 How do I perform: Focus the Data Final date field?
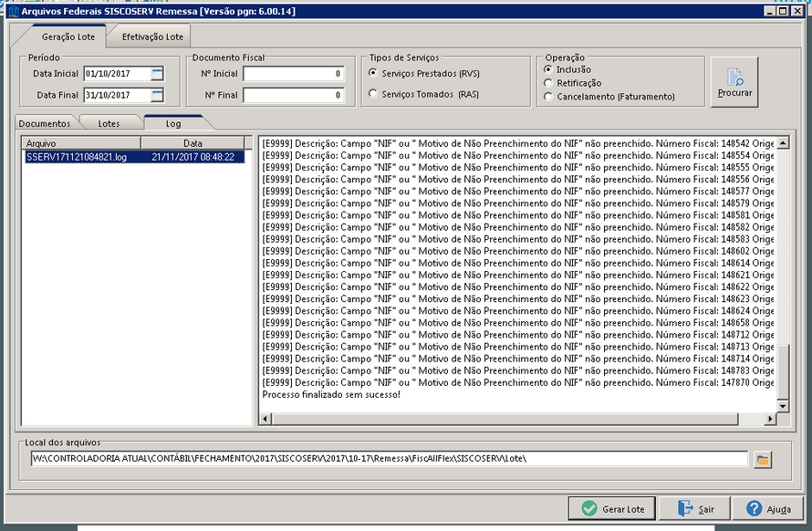(x=117, y=95)
